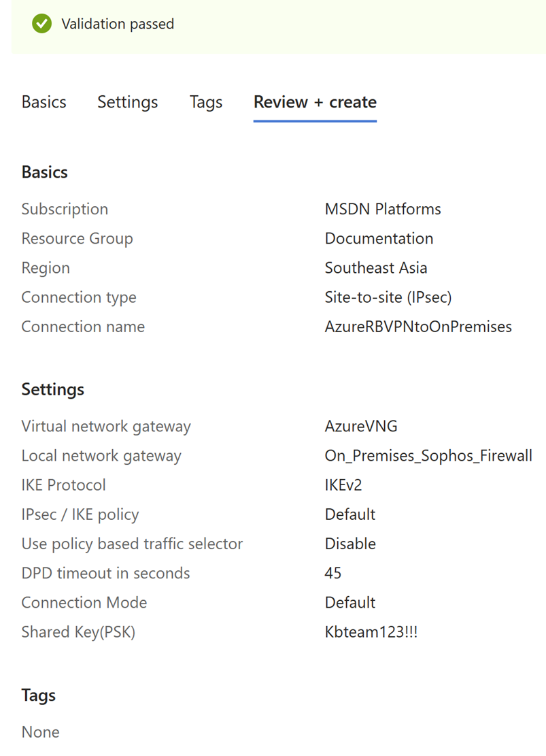Image resolution: width=546 pixels, height=756 pixels.
Task: Click the Validation passed message text
Action: coord(118,24)
